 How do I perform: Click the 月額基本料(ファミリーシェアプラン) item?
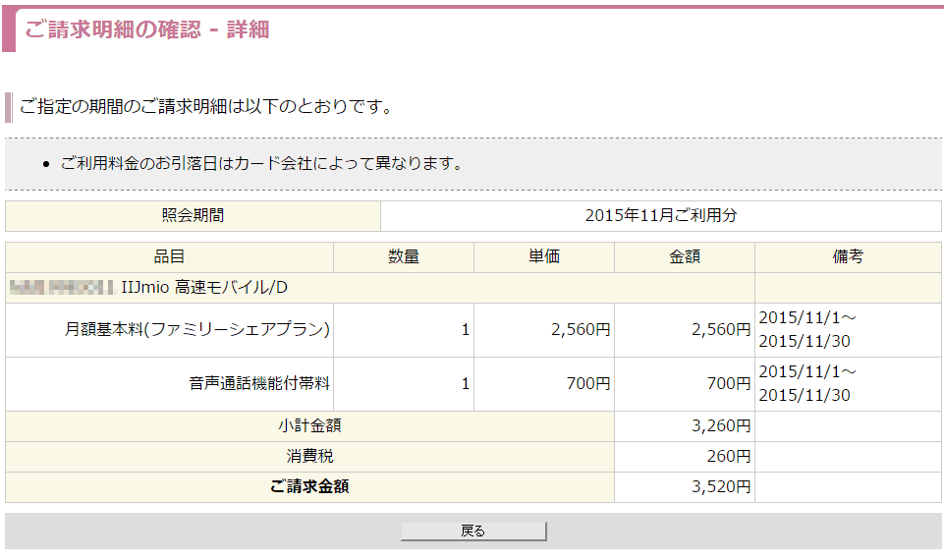click(197, 330)
